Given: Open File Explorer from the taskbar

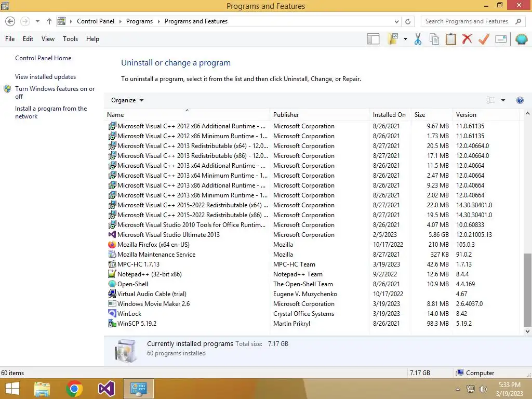Looking at the screenshot, I should (x=42, y=389).
